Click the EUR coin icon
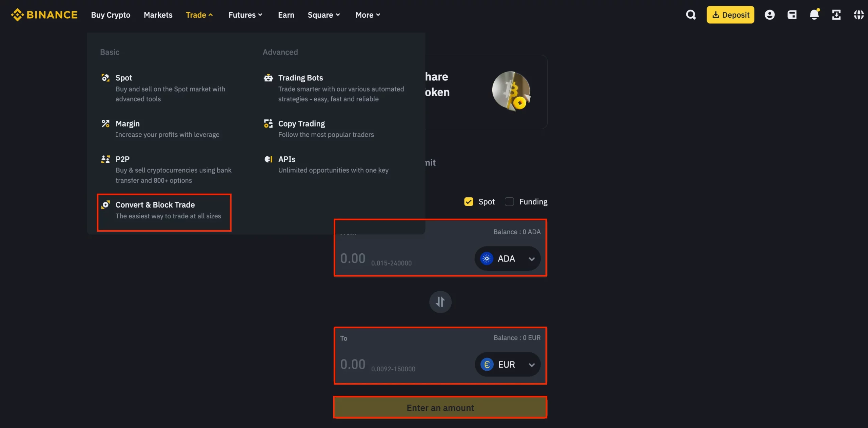 click(487, 364)
